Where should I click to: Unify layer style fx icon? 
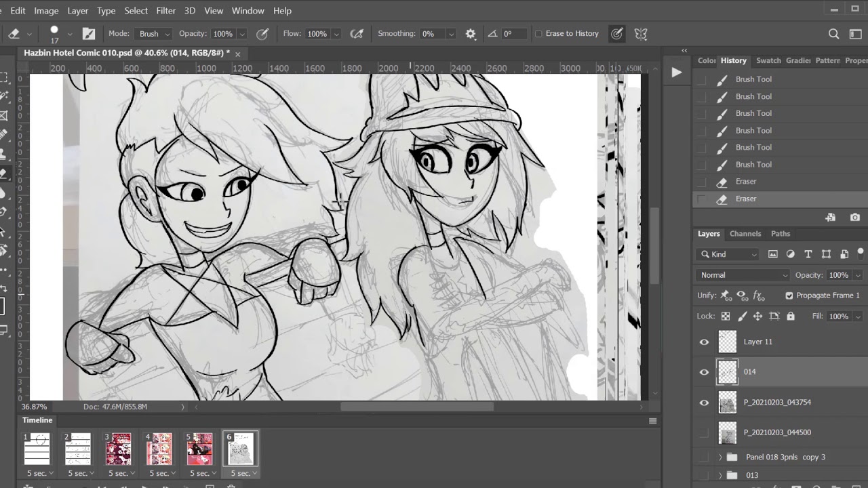[759, 296]
